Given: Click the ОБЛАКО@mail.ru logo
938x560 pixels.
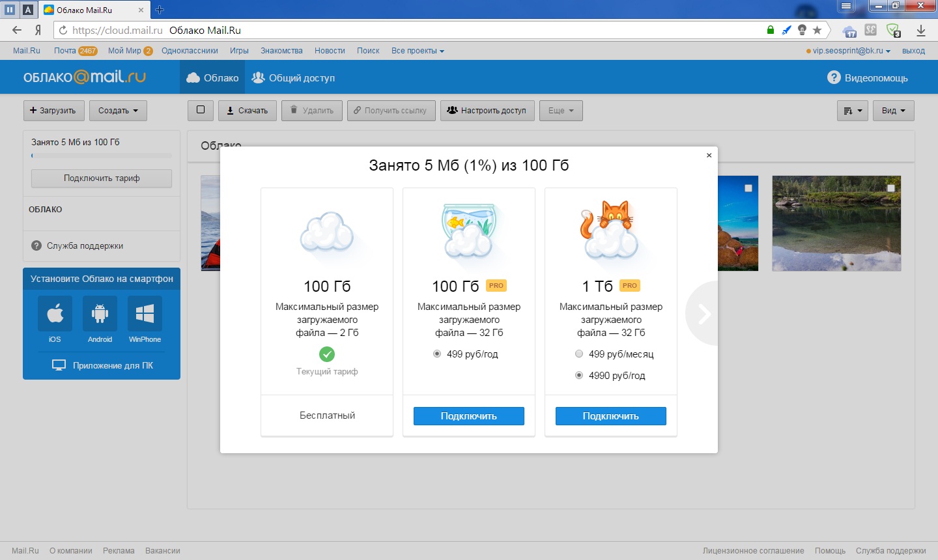Looking at the screenshot, I should pyautogui.click(x=85, y=77).
